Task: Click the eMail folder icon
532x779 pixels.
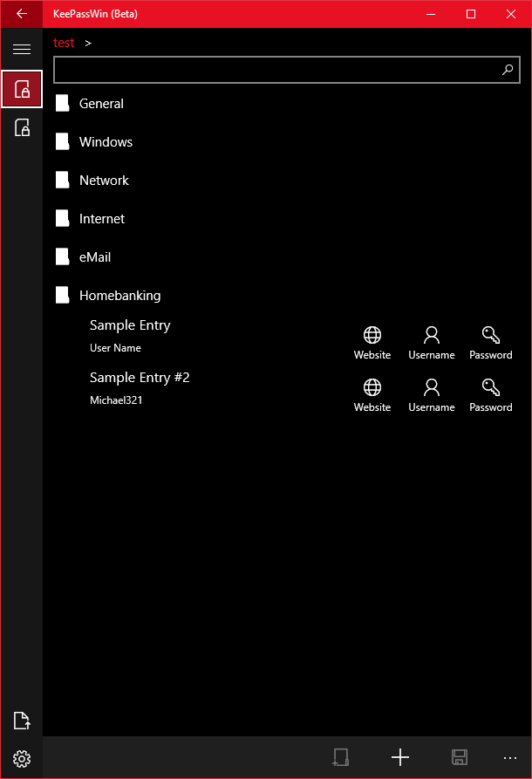Action: 62,256
